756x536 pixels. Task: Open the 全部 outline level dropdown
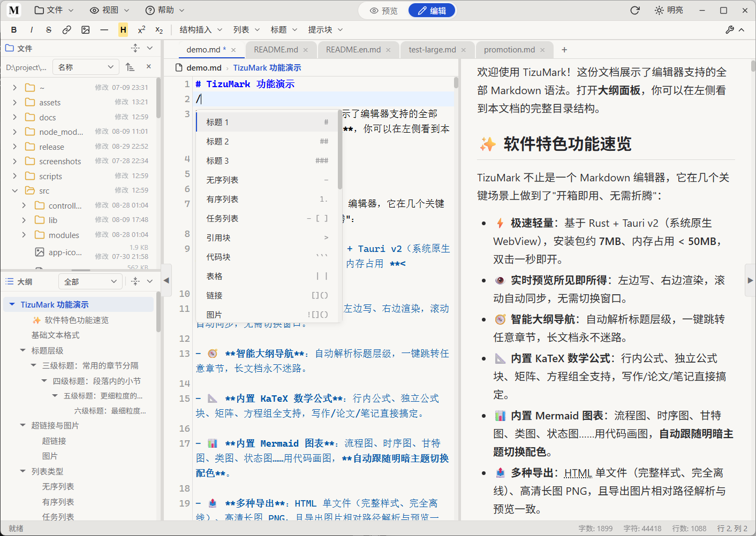click(x=90, y=281)
